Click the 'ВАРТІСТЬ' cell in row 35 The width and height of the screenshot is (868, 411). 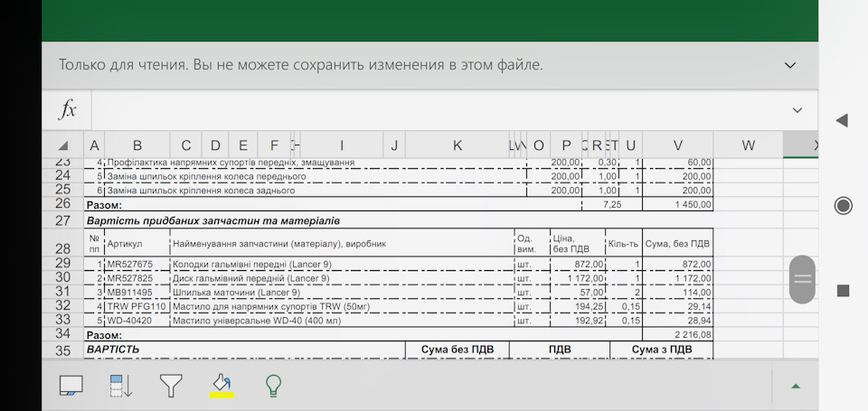pyautogui.click(x=245, y=350)
